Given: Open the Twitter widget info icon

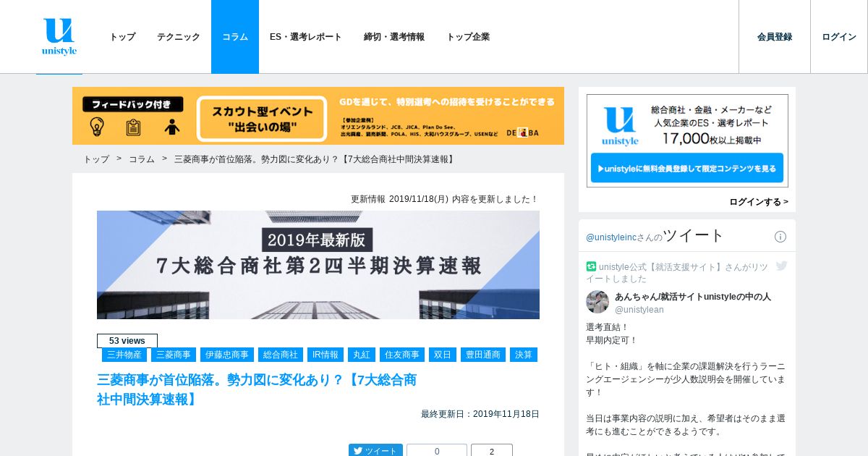Looking at the screenshot, I should click(780, 237).
